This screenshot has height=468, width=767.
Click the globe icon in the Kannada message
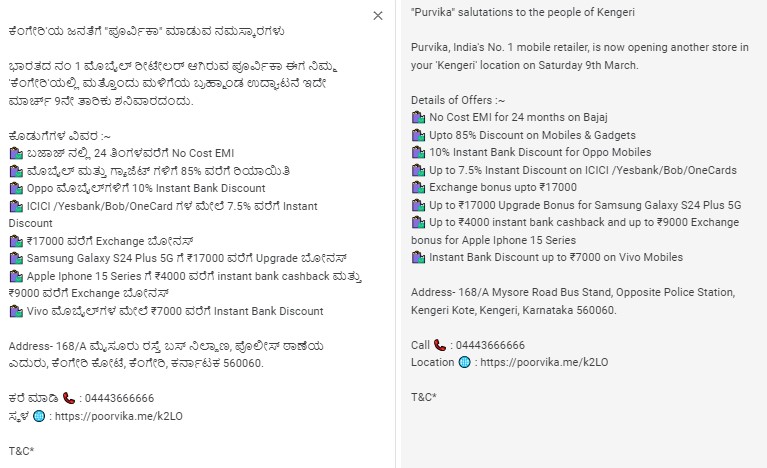pyautogui.click(x=38, y=416)
